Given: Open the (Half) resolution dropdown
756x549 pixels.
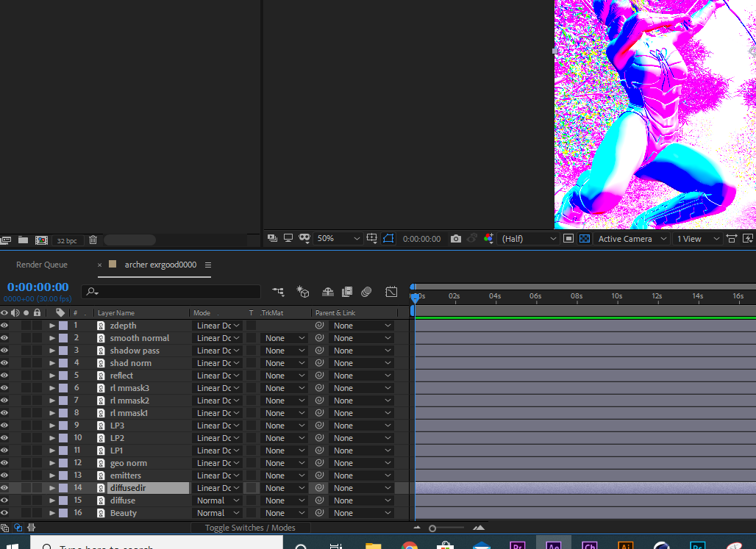Looking at the screenshot, I should [529, 239].
